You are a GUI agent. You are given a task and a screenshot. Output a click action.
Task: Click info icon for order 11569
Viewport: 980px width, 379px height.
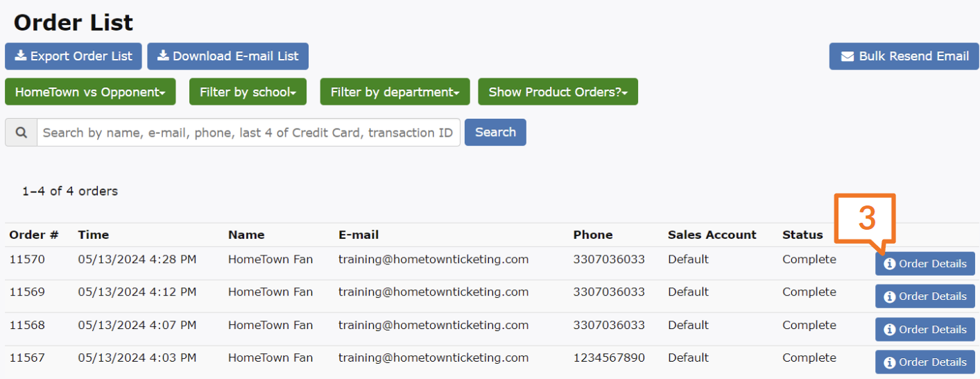(x=889, y=296)
